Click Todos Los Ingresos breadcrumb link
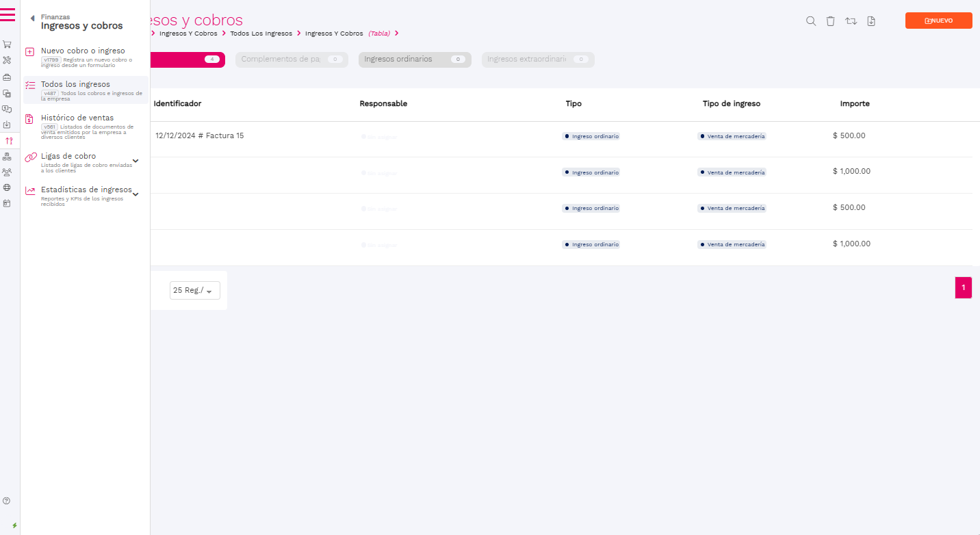 pos(261,34)
